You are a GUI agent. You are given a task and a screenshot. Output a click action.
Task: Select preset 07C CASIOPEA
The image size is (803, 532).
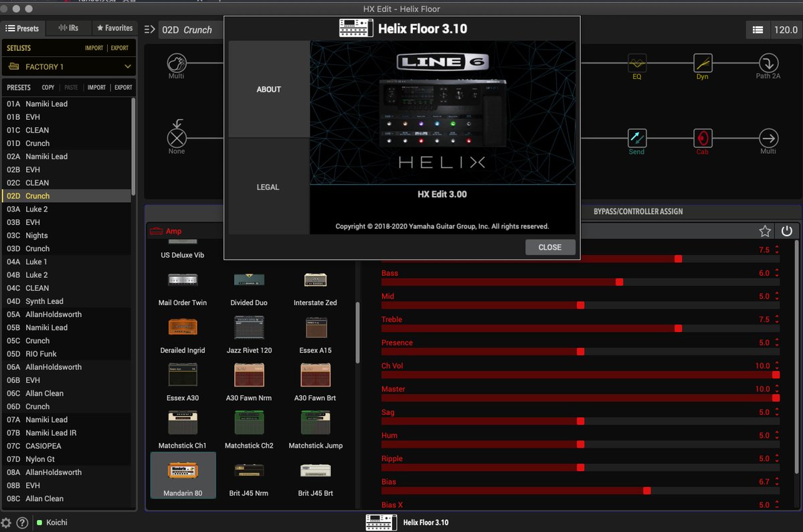point(67,446)
